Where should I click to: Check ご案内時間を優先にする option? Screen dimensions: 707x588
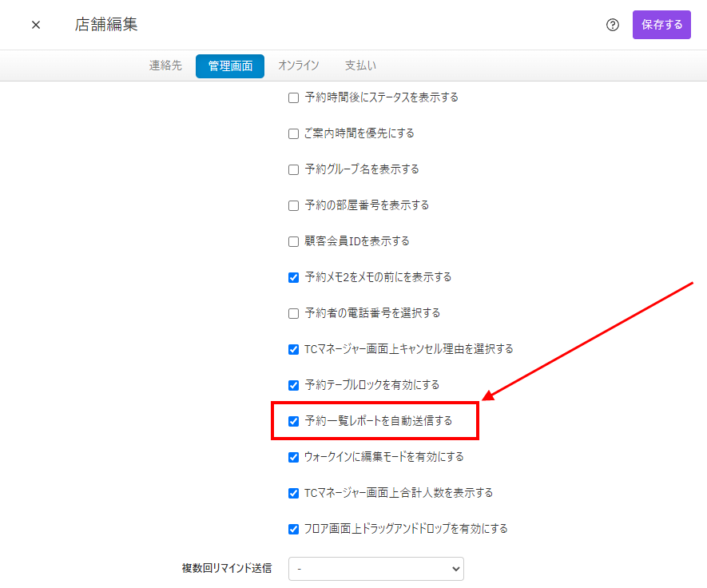tap(293, 134)
